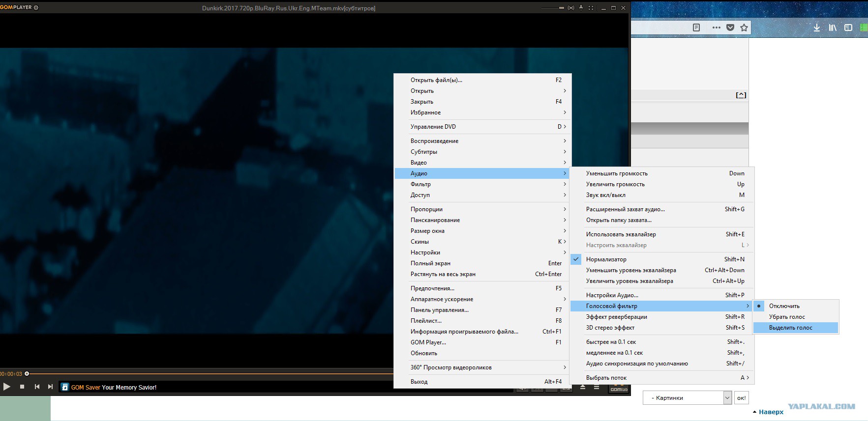Toggle reader view icon in address bar
The image size is (868, 421).
[x=696, y=28]
